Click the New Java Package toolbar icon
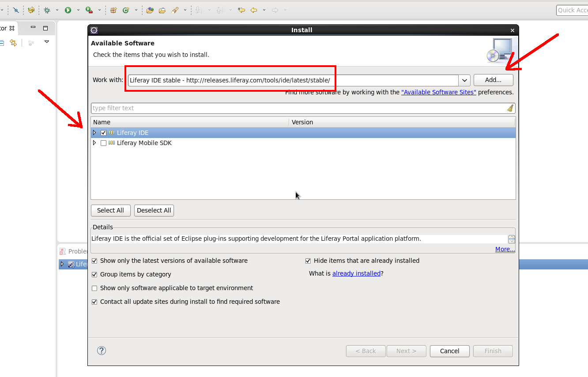 (x=113, y=10)
